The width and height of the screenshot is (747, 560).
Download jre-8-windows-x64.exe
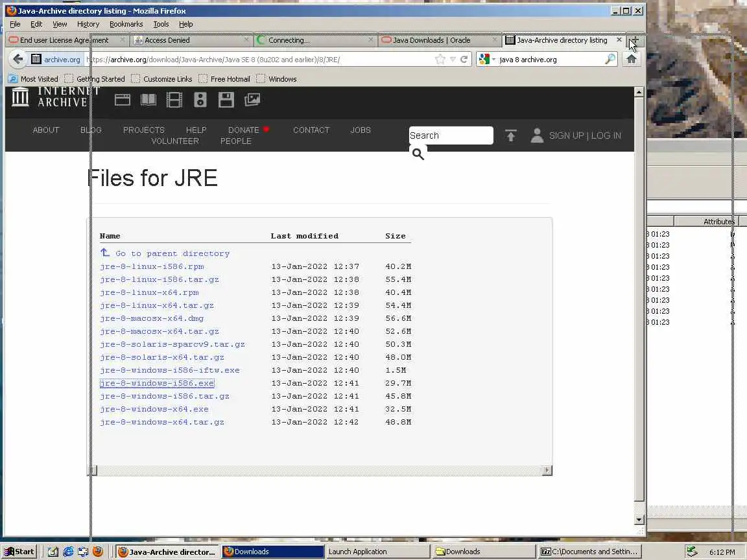(x=154, y=409)
